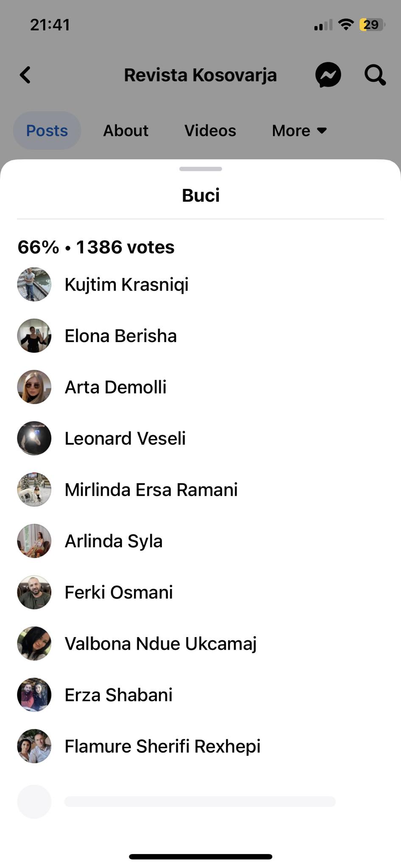
Task: Open the About tab
Action: tap(126, 131)
